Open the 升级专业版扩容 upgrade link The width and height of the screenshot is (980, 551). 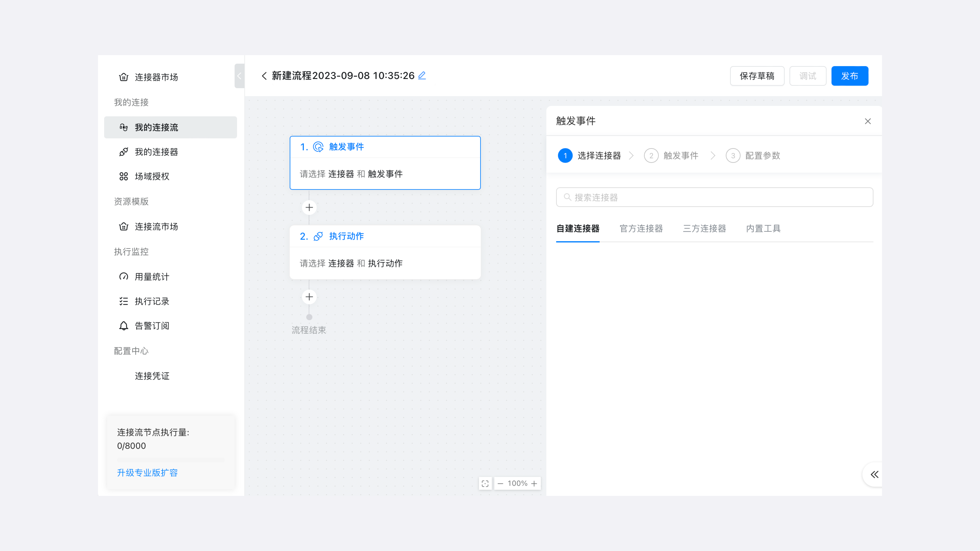[147, 473]
